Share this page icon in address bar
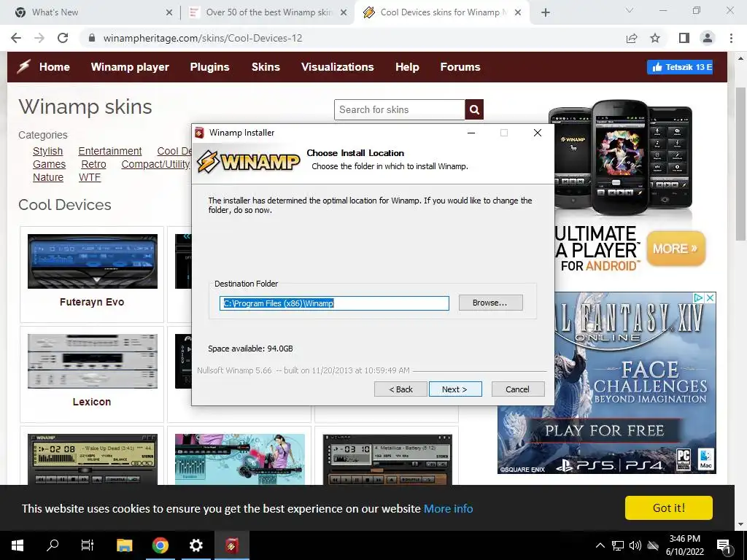 (x=632, y=38)
